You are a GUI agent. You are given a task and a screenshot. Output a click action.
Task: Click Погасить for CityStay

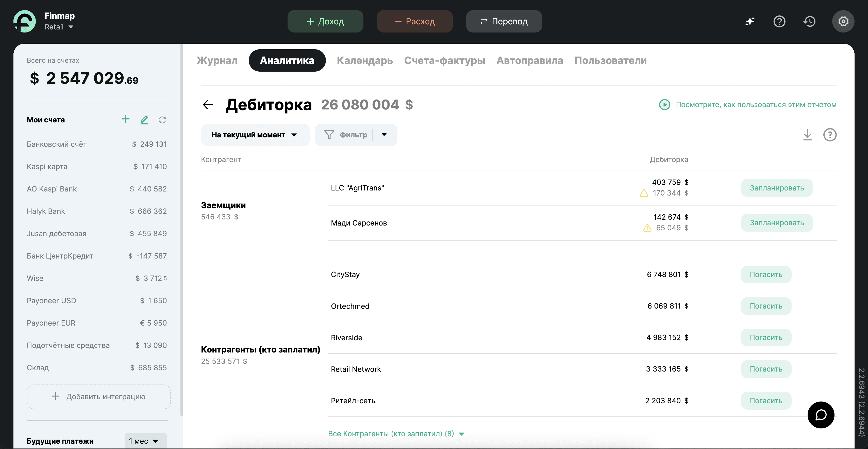[x=766, y=275]
